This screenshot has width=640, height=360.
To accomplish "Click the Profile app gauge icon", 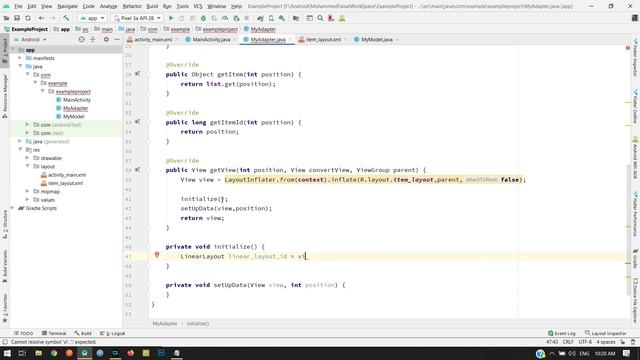I will (x=225, y=18).
